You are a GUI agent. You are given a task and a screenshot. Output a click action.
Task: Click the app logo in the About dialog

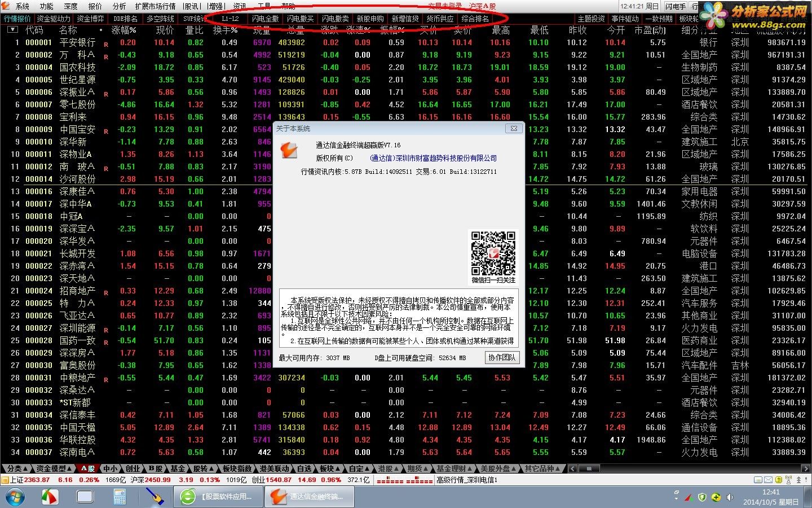pyautogui.click(x=289, y=150)
